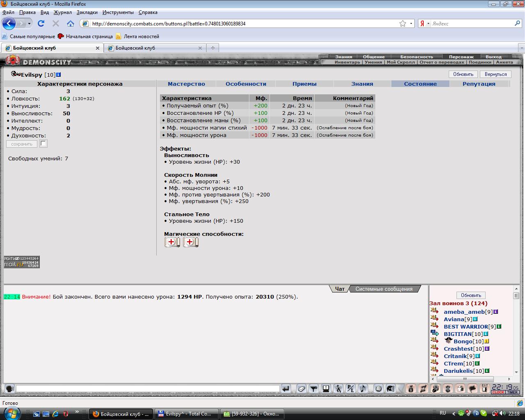Click the Windows Start orb
Screen dimensions: 525x420
[11, 413]
